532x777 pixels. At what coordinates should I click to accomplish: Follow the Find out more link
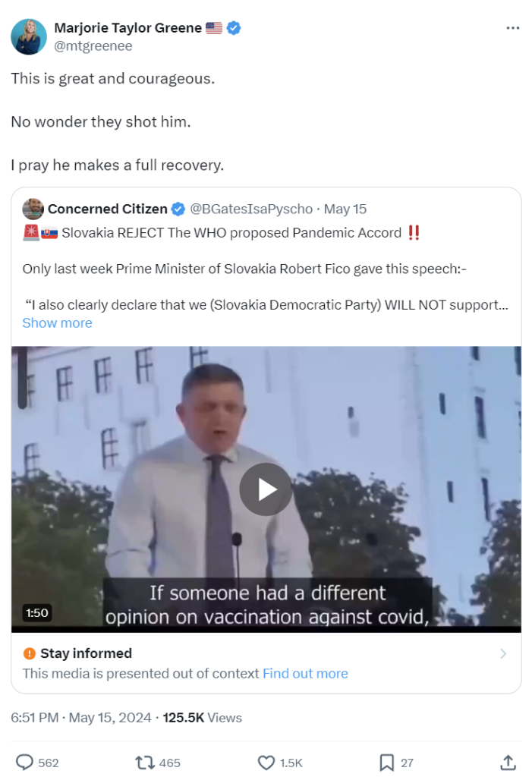coord(305,674)
